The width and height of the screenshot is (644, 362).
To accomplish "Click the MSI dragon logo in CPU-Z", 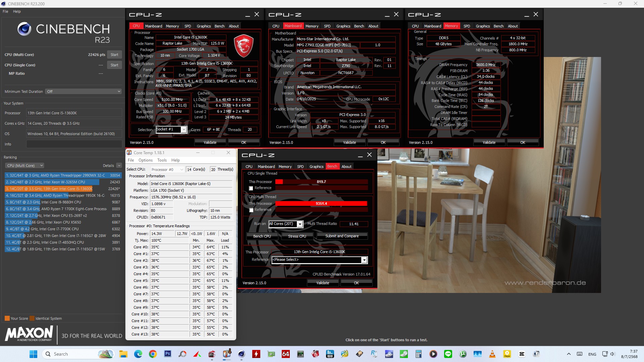I will point(243,46).
